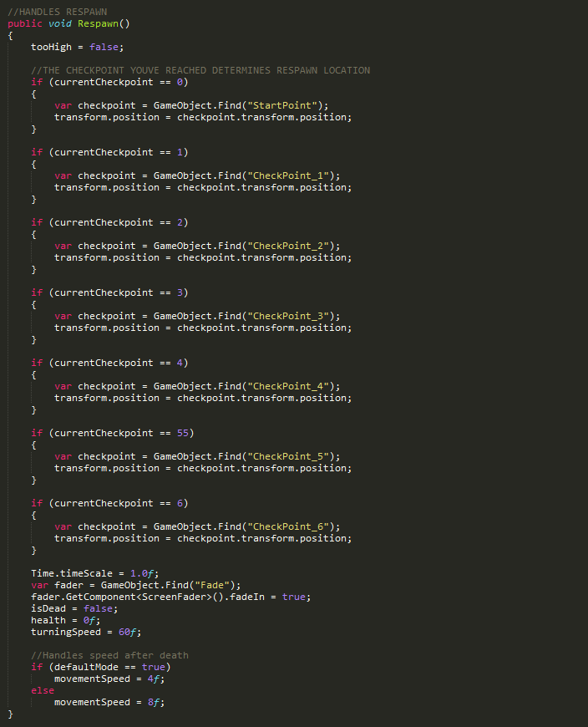Click the number 55 in the condition
This screenshot has height=727, width=588.
coord(183,433)
